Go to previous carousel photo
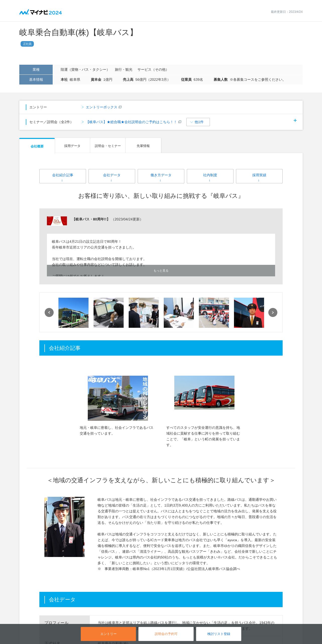Image resolution: width=322 pixels, height=644 pixels. tap(49, 312)
